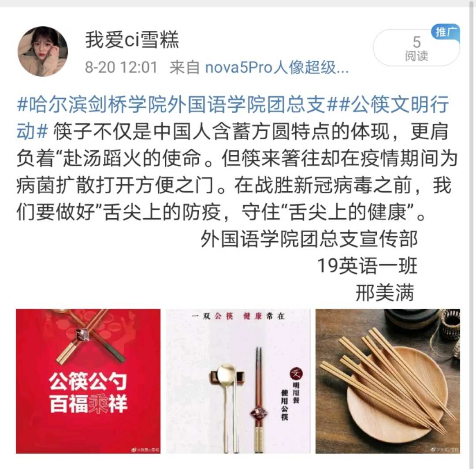Tap the post timestamp 8-20 12:01
The width and height of the screenshot is (476, 469).
point(121,67)
